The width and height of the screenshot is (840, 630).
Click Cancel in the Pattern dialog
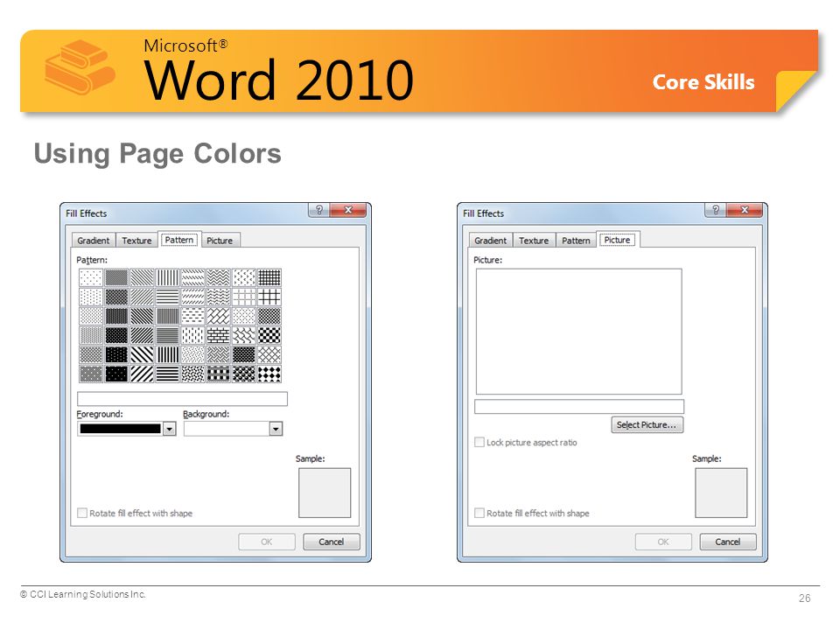[x=331, y=542]
